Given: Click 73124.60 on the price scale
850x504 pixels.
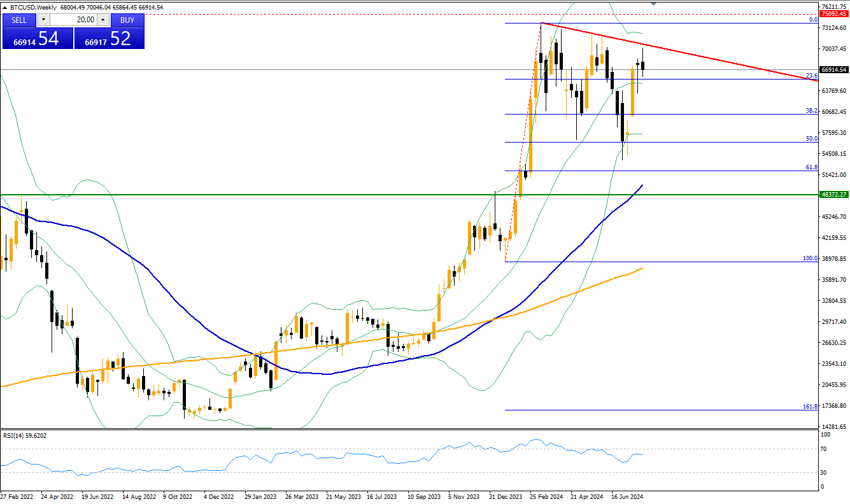Looking at the screenshot, I should point(833,27).
